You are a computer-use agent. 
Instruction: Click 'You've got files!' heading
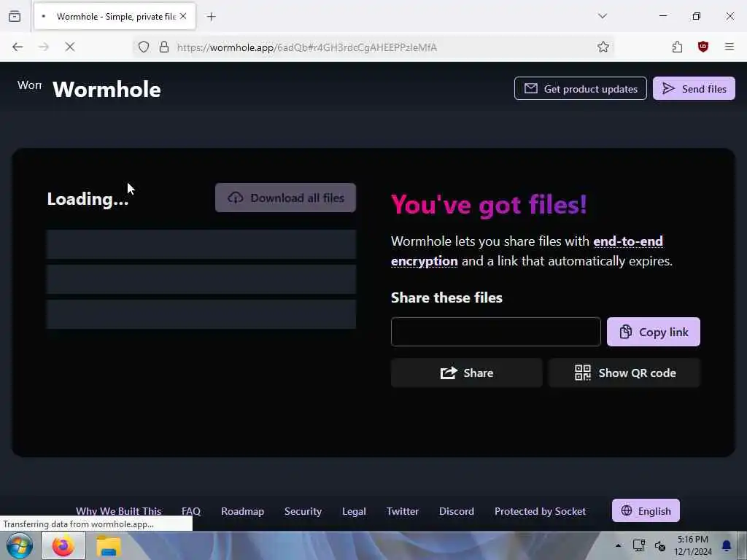point(489,205)
